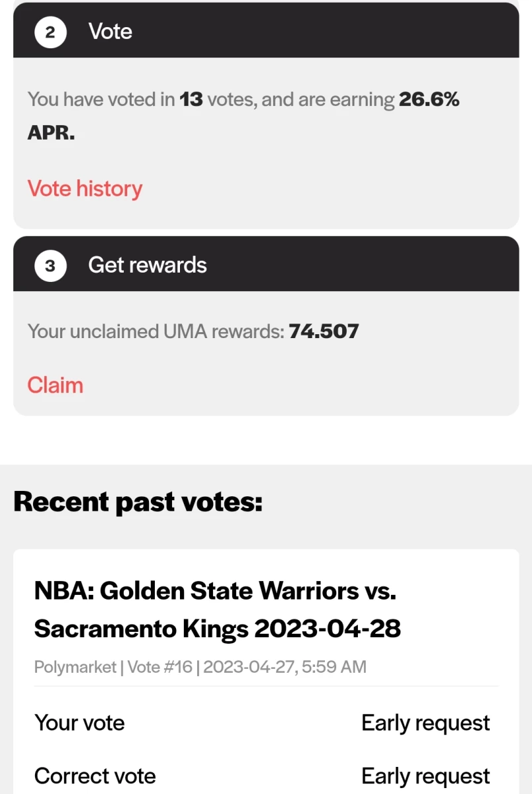Click the Vote #16 identifier

click(159, 667)
